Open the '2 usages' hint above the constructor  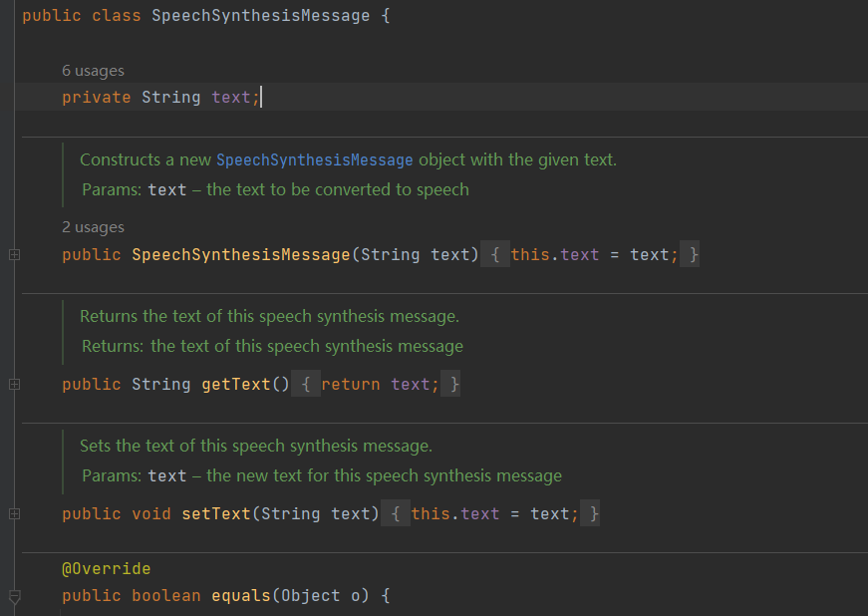(93, 227)
